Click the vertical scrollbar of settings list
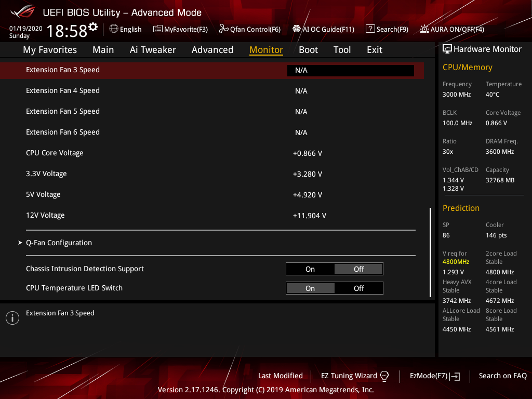Image resolution: width=532 pixels, height=399 pixels. 431,252
